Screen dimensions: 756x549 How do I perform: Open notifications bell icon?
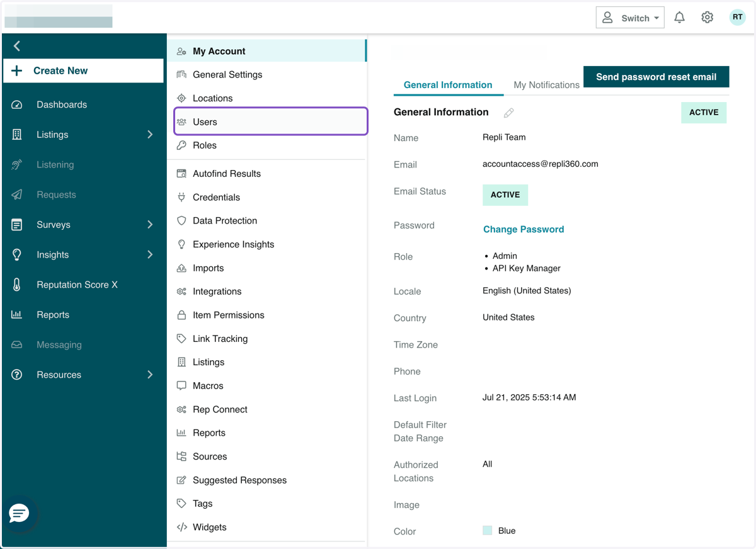click(679, 18)
